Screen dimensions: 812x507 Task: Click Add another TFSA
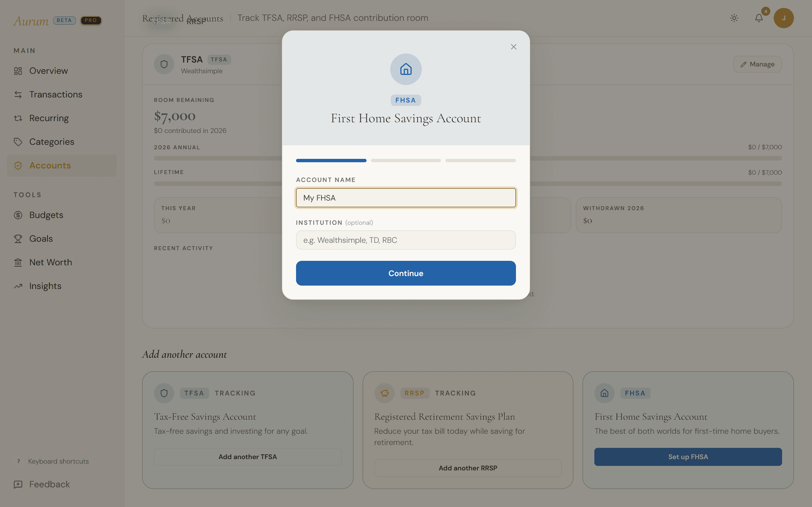point(248,457)
